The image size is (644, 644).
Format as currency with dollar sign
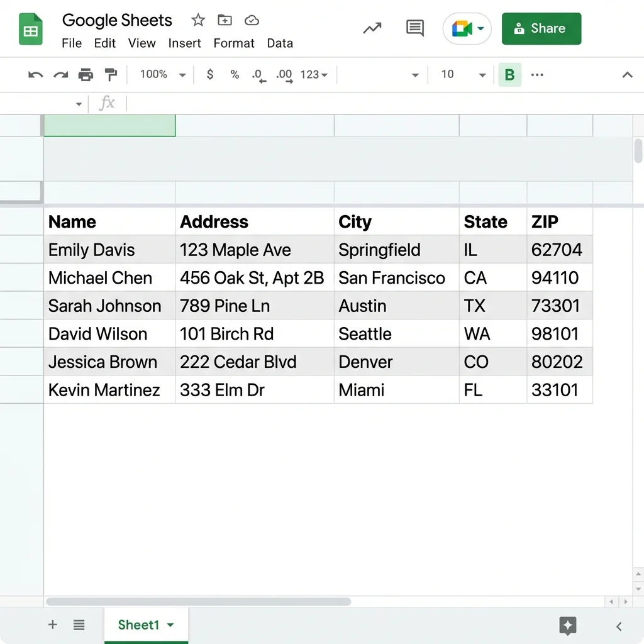(210, 75)
